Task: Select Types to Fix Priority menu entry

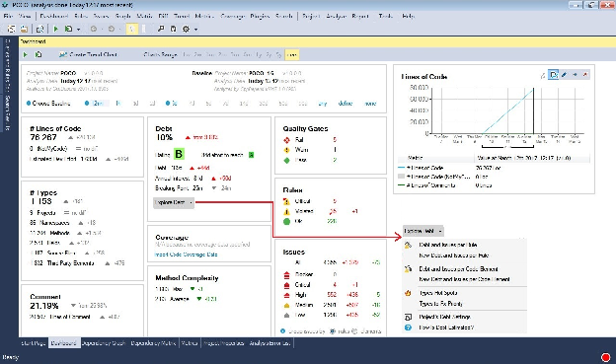Action: 441,304
